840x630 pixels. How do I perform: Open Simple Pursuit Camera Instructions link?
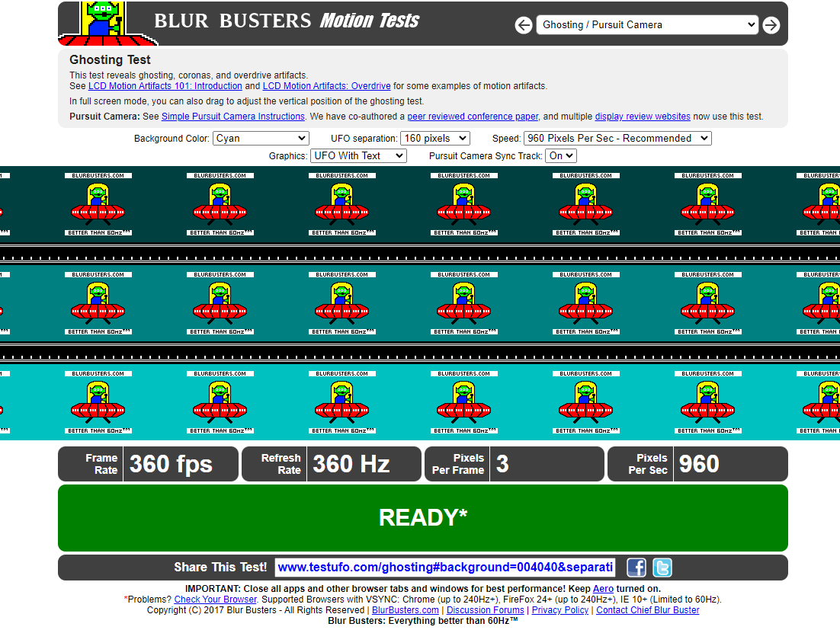(233, 116)
